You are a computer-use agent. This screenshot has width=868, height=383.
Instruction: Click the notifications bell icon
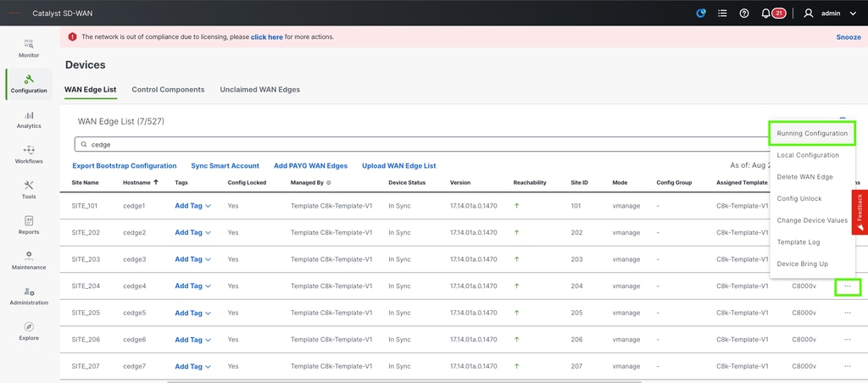point(766,14)
